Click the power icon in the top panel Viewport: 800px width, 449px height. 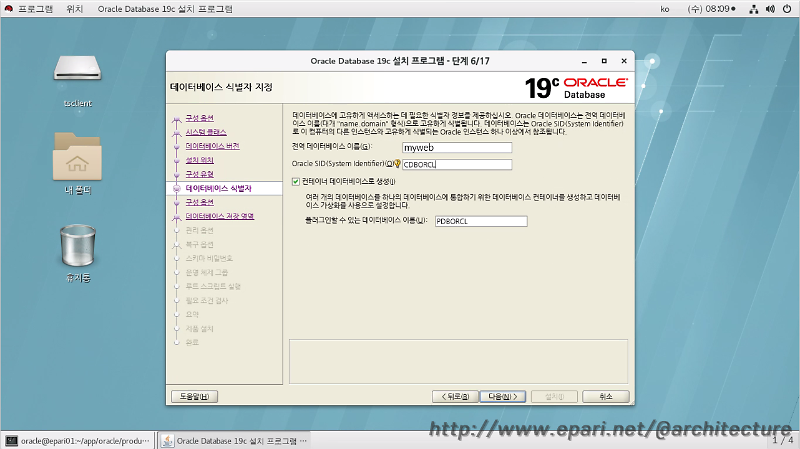click(x=787, y=9)
